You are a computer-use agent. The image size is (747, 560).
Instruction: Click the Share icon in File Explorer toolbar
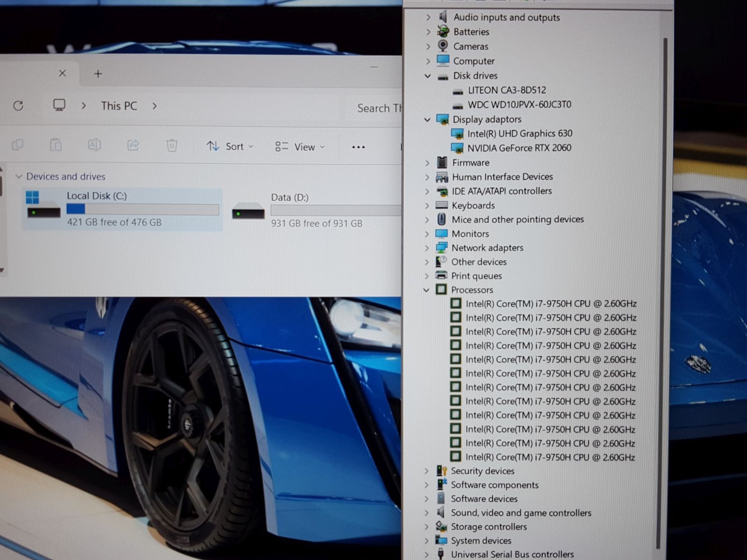coord(133,145)
